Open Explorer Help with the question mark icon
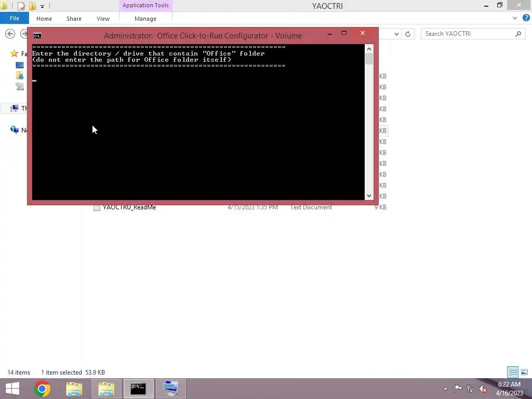This screenshot has width=532, height=399. coord(526,18)
